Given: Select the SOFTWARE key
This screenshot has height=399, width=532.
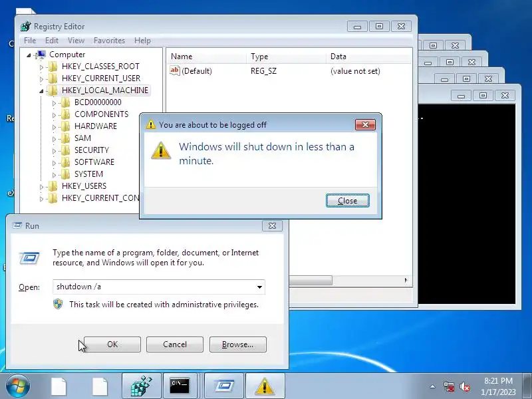Looking at the screenshot, I should (x=94, y=162).
